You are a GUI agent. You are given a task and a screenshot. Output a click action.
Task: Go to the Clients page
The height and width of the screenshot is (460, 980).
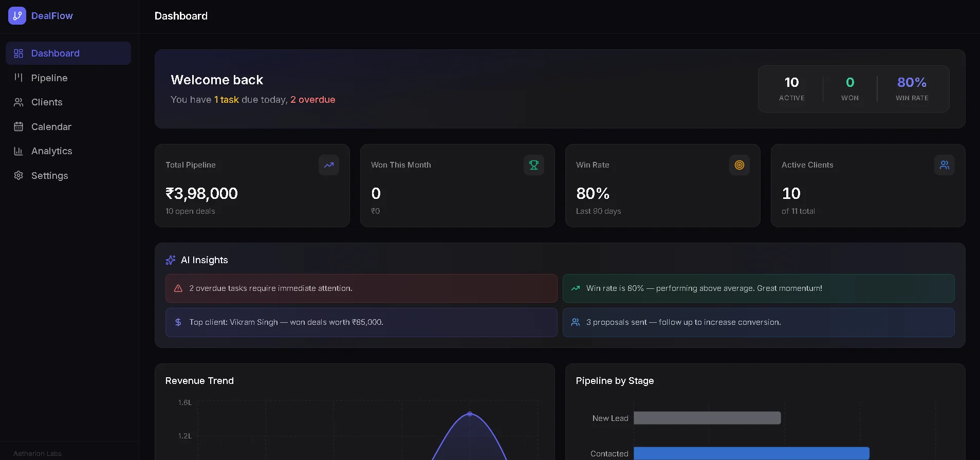click(68, 102)
